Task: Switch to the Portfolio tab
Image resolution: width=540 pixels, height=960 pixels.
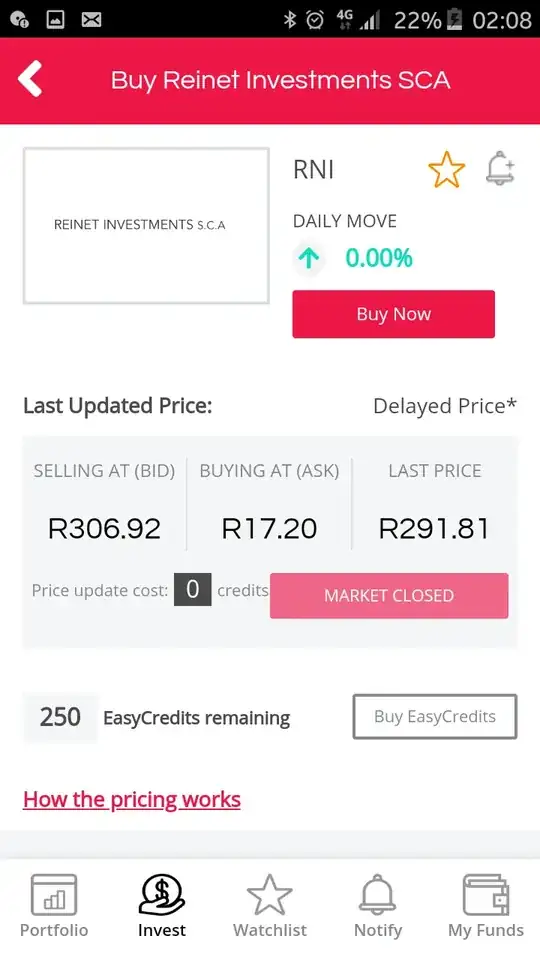Action: pyautogui.click(x=54, y=906)
